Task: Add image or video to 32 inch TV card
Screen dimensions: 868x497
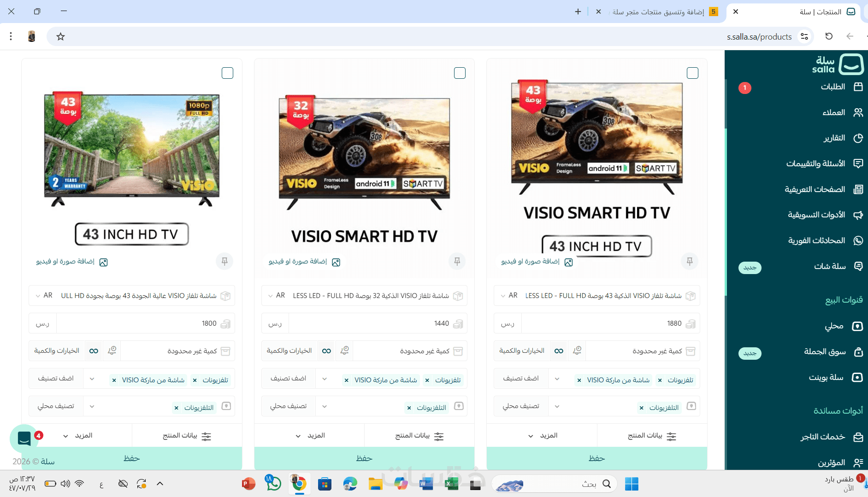Action: (304, 262)
